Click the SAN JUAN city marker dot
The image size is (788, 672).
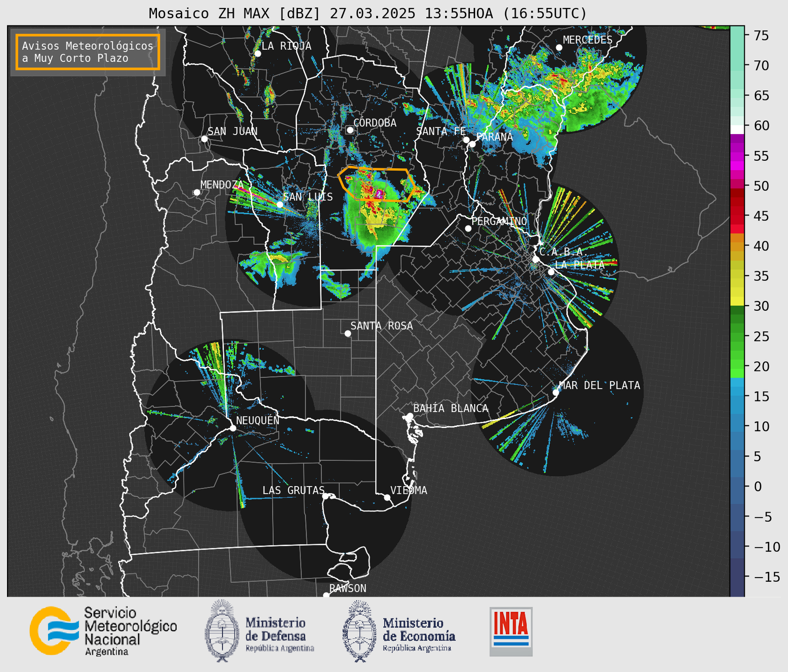click(x=204, y=139)
